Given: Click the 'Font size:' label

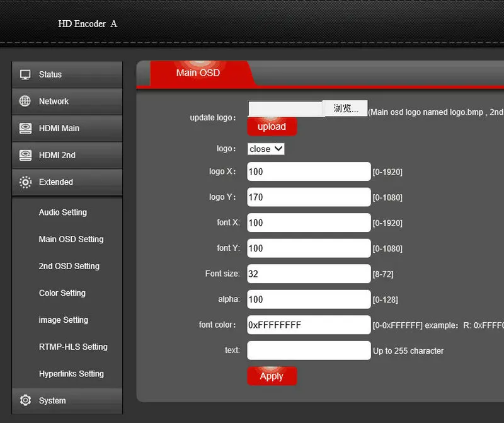Looking at the screenshot, I should 222,274.
